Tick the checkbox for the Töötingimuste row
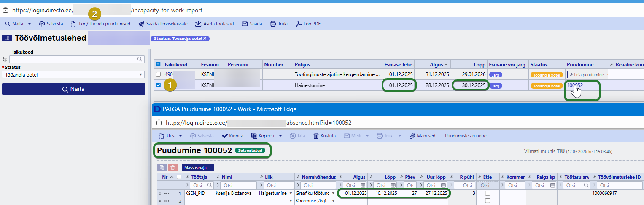 coord(158,74)
